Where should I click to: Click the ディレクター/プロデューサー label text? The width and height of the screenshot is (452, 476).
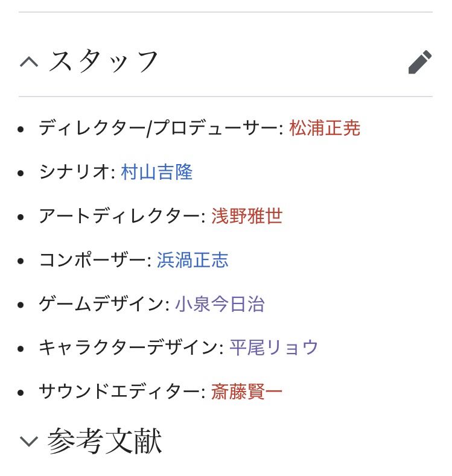(159, 128)
